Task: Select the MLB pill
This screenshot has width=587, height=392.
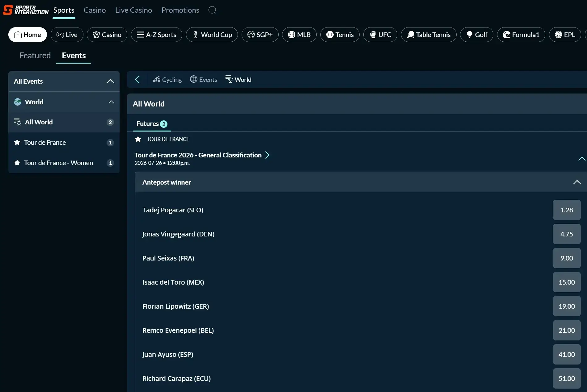Action: [299, 35]
